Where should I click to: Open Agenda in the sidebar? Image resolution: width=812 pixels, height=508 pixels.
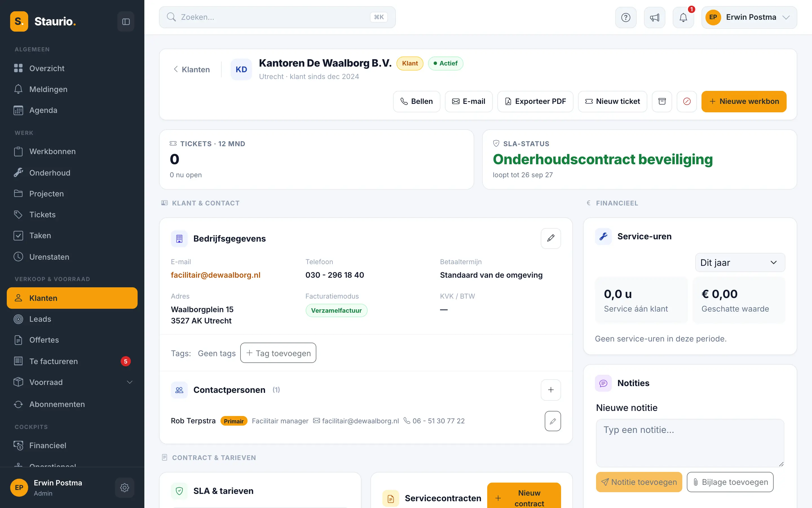click(72, 110)
